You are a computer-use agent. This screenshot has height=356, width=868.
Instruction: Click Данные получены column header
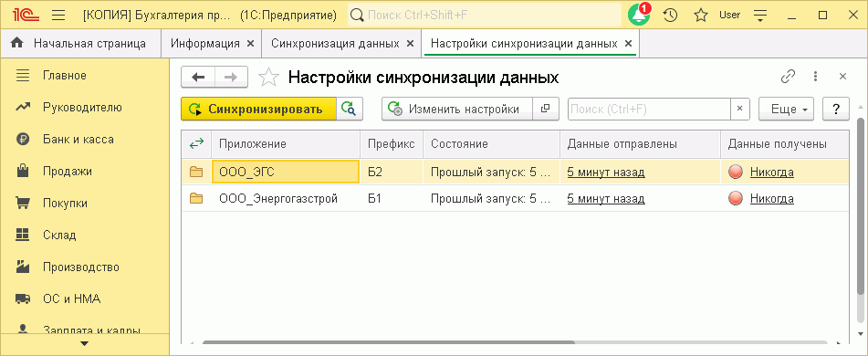tap(784, 144)
